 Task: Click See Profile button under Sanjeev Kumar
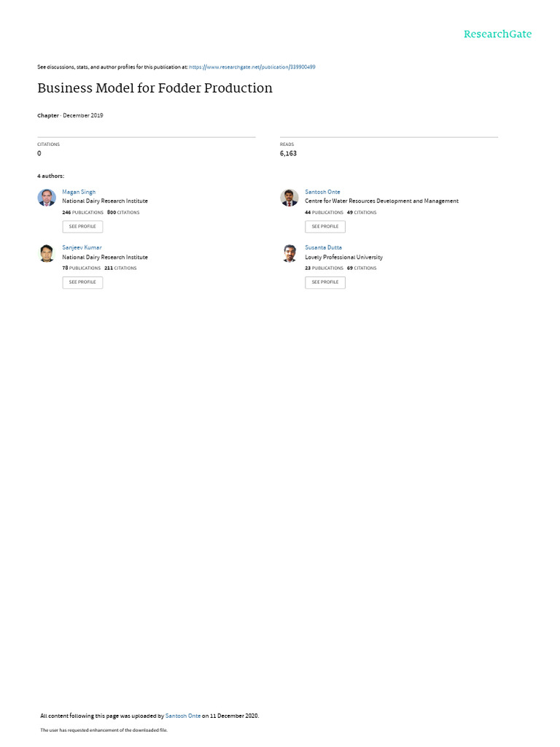tap(82, 282)
